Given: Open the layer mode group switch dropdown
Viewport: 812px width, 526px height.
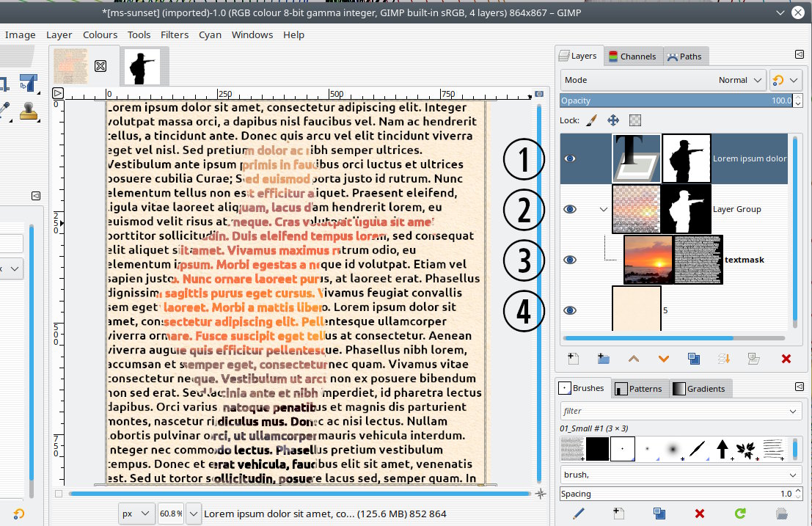Looking at the screenshot, I should click(x=786, y=80).
